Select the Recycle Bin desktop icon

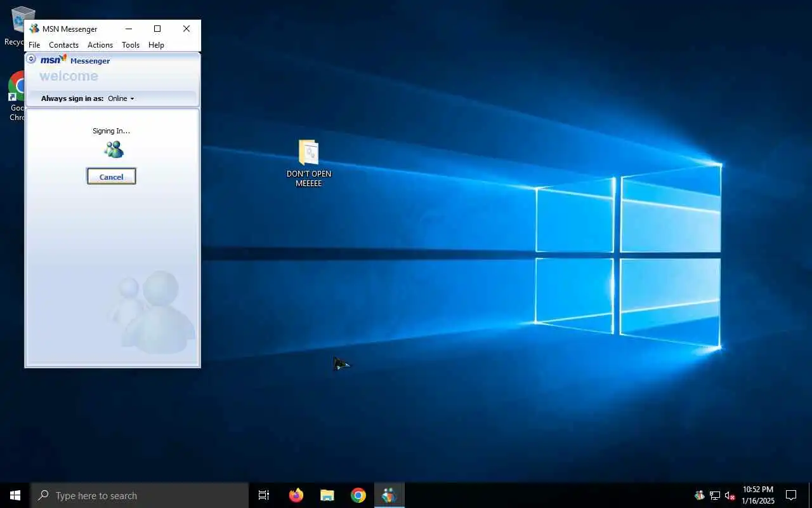tap(17, 25)
